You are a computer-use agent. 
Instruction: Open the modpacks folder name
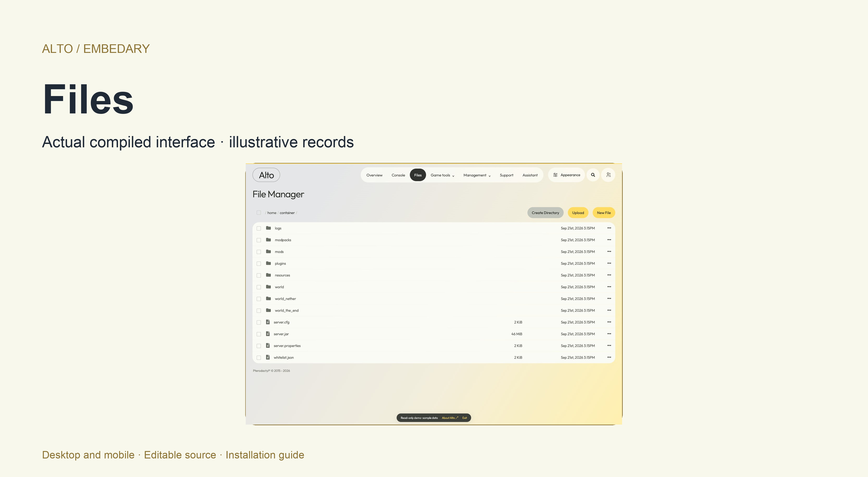click(283, 240)
